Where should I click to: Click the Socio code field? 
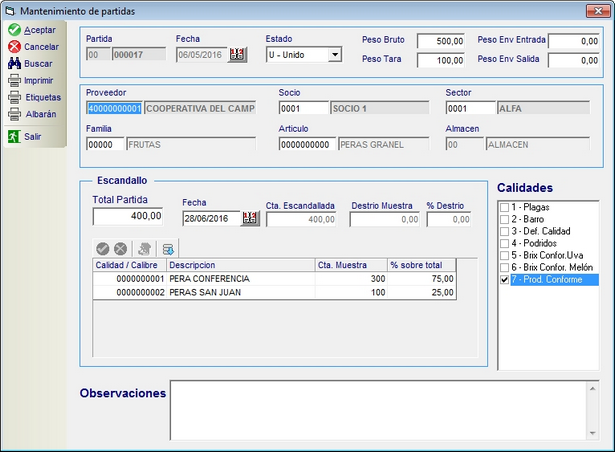coord(304,108)
